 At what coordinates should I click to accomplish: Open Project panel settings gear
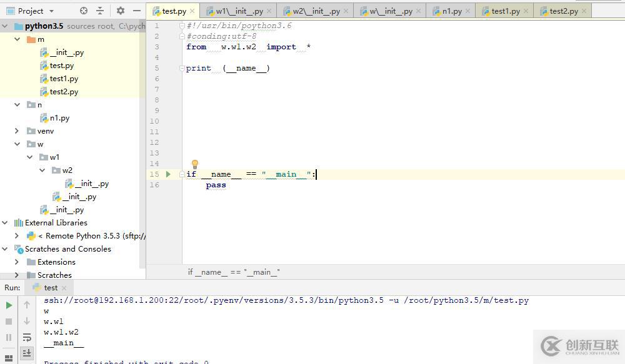pyautogui.click(x=121, y=11)
